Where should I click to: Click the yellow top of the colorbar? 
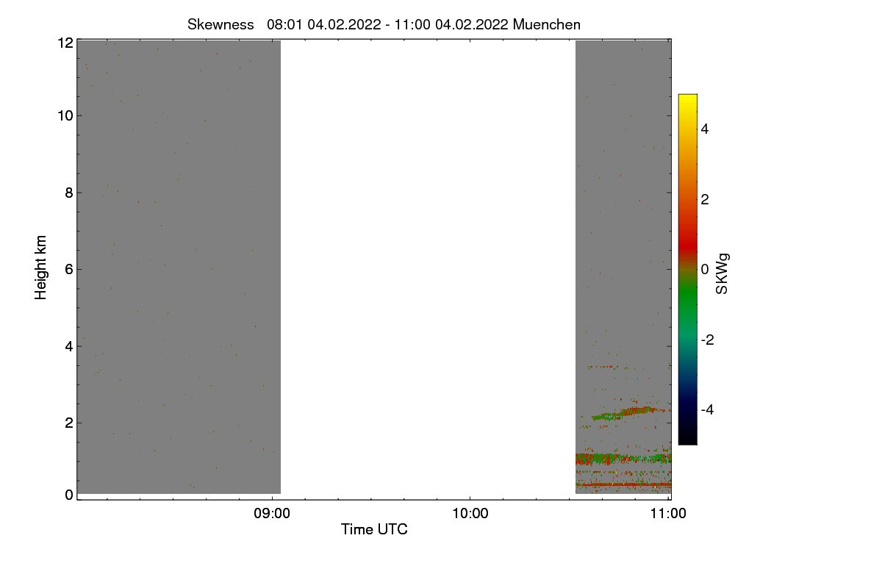pos(687,98)
